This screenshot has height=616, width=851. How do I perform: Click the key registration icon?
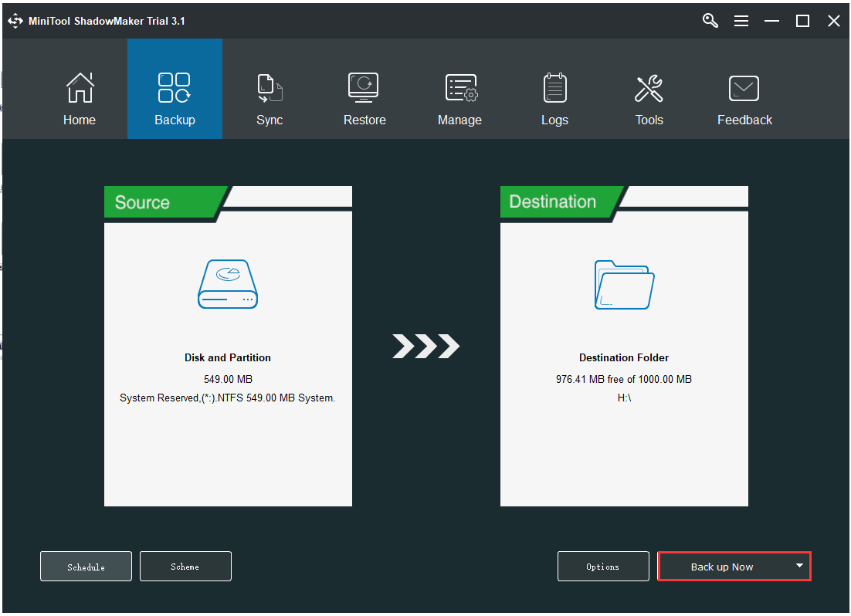pyautogui.click(x=710, y=21)
